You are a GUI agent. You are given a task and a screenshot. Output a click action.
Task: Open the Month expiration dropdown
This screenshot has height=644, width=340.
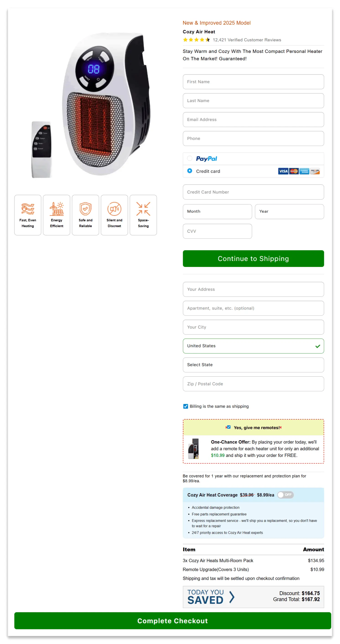217,211
